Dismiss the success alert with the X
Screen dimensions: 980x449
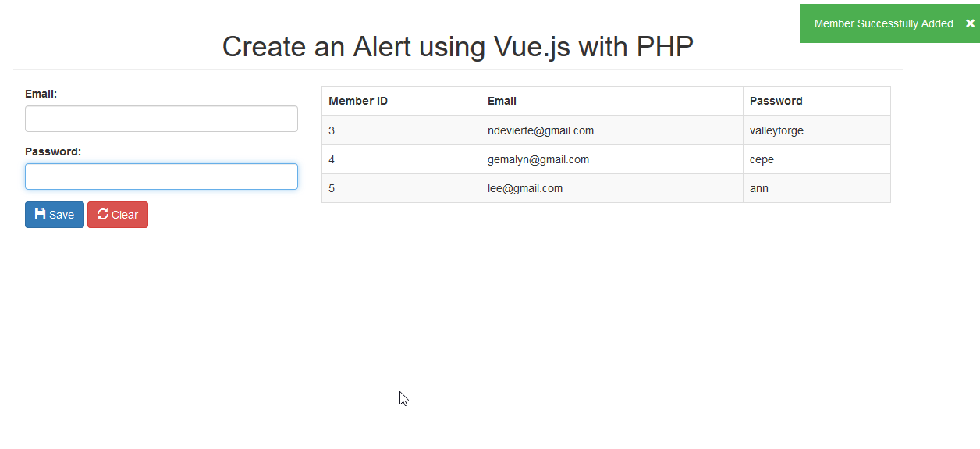point(970,23)
